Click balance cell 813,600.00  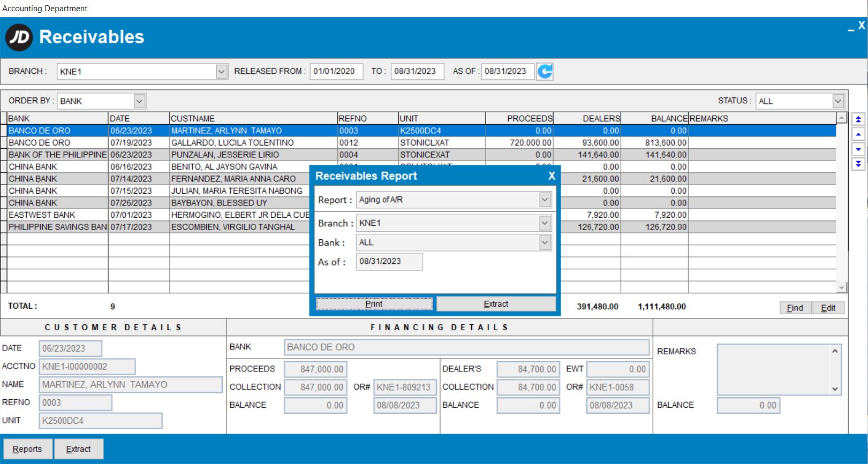point(654,143)
